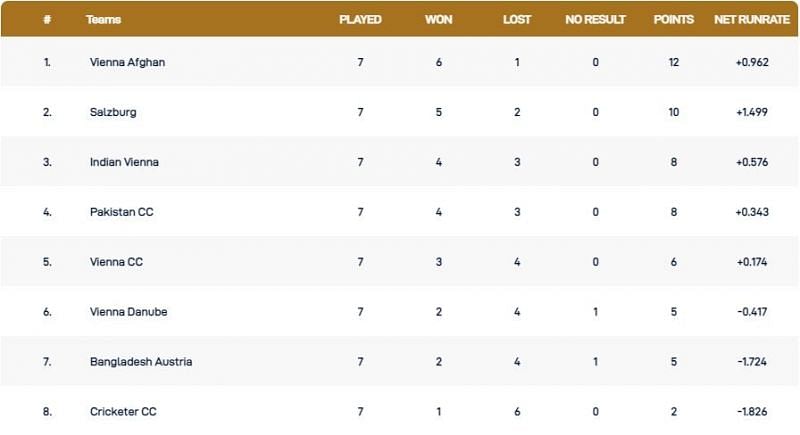Open the Vienna Afghan team
The image size is (800, 435).
(x=125, y=62)
